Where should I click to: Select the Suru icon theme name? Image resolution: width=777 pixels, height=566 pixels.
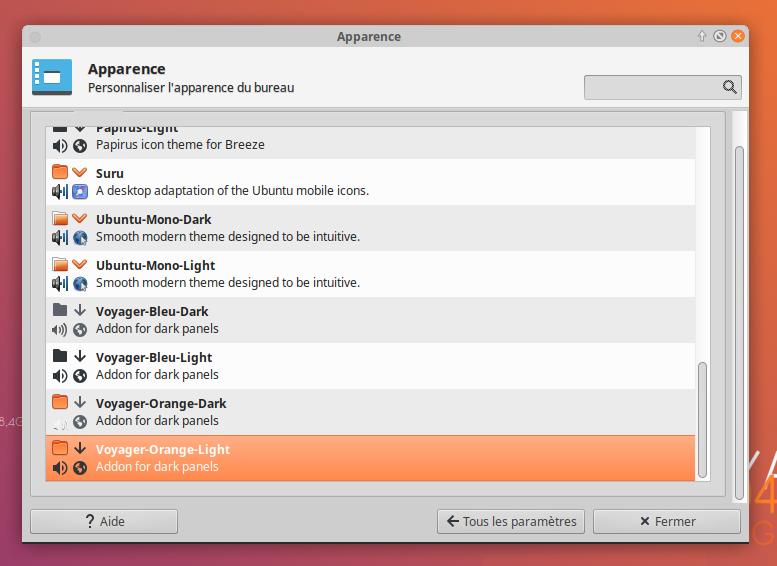pyautogui.click(x=110, y=173)
